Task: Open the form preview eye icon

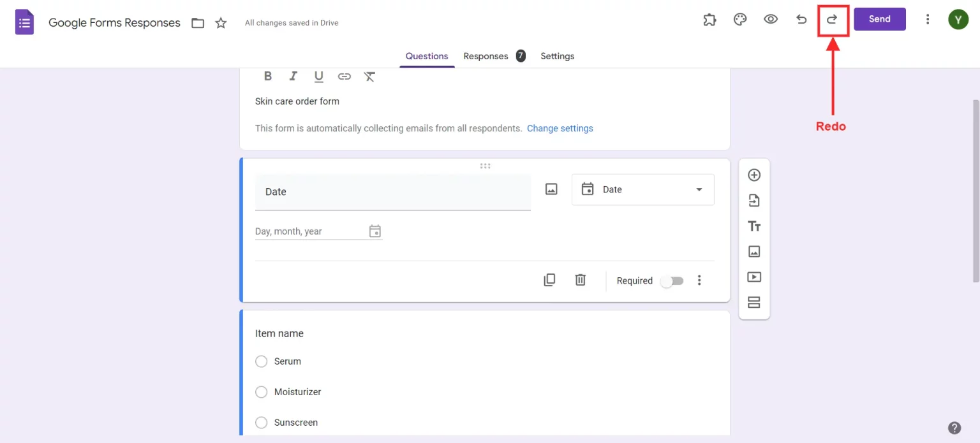Action: [x=771, y=20]
